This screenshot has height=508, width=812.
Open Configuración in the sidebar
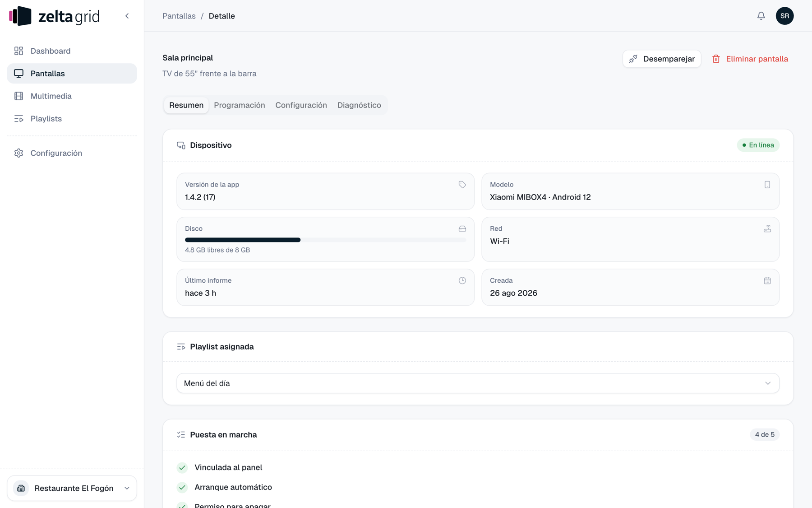(x=72, y=153)
